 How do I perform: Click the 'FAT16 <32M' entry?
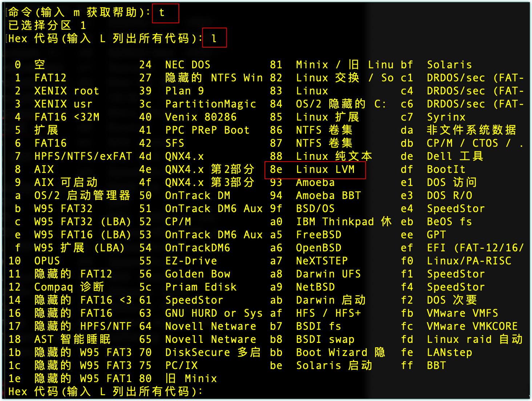click(x=66, y=117)
